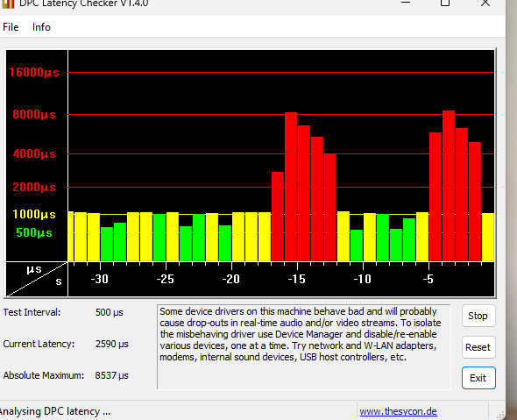The image size is (517, 420).
Task: Click the -5 time axis label
Action: (428, 279)
